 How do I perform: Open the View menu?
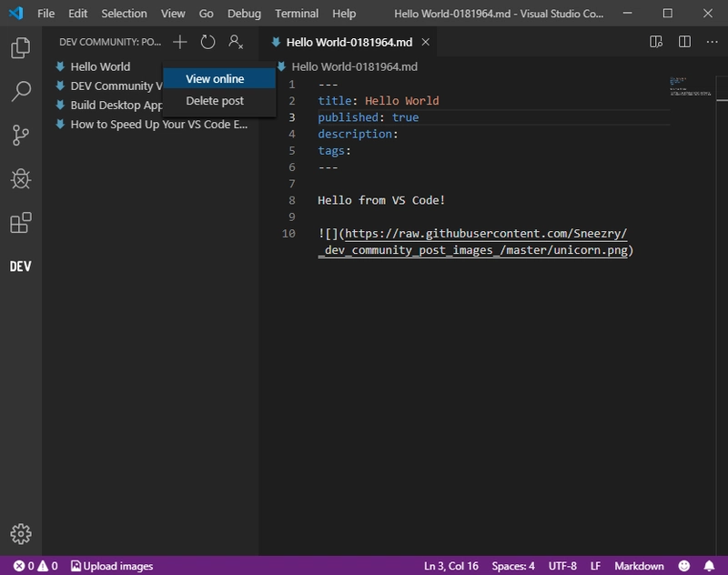(x=173, y=14)
